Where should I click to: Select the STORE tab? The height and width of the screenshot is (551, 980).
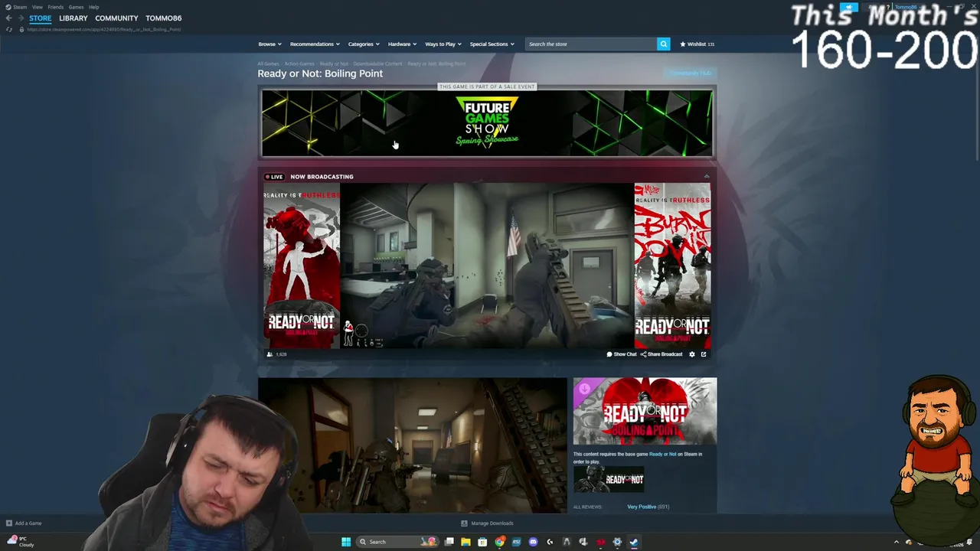41,18
